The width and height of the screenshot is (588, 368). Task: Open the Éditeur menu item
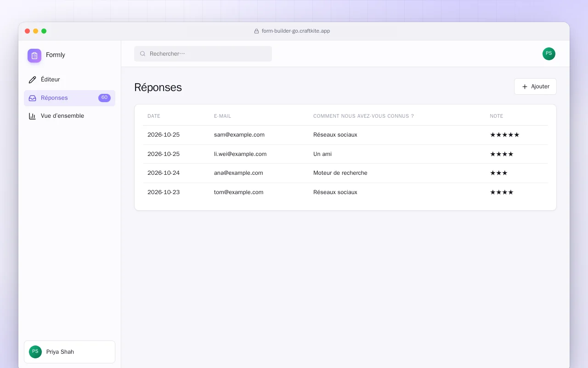[x=69, y=80]
